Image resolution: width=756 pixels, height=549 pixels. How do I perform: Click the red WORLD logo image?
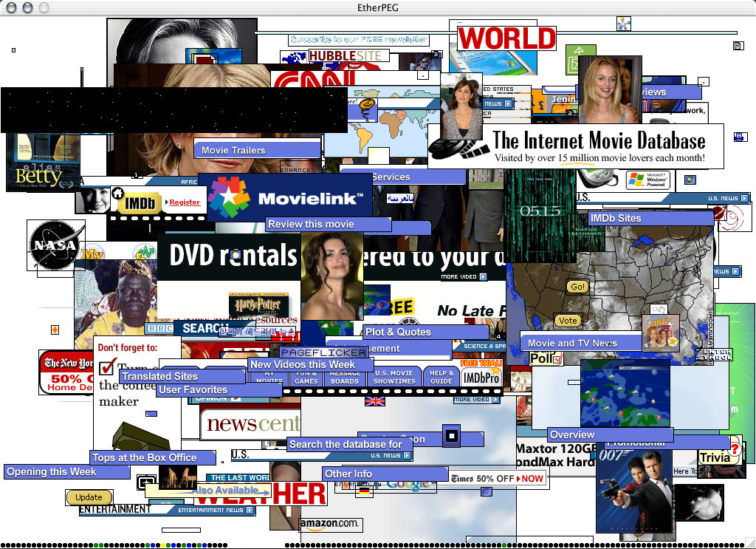coord(506,38)
